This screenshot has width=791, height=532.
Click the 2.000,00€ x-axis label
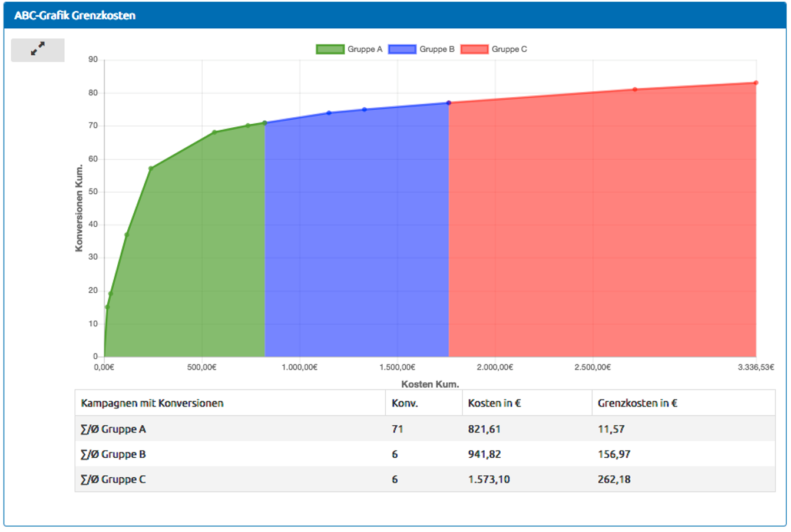point(495,367)
